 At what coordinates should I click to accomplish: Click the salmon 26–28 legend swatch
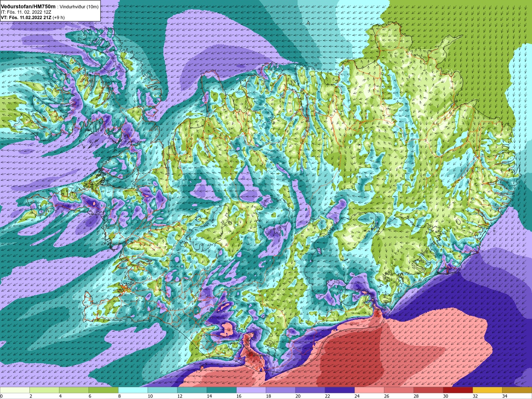coord(399,390)
